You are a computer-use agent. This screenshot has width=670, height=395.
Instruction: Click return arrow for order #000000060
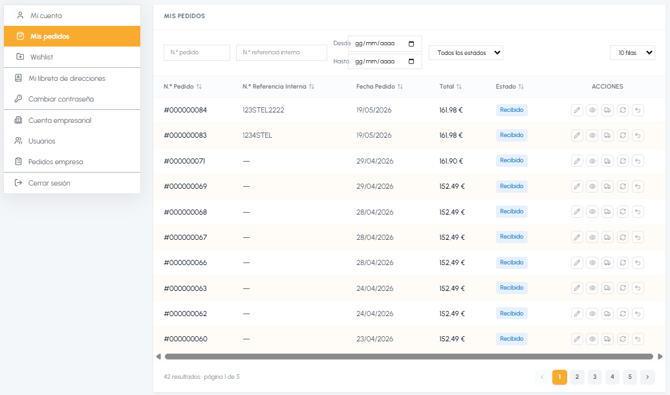point(638,339)
